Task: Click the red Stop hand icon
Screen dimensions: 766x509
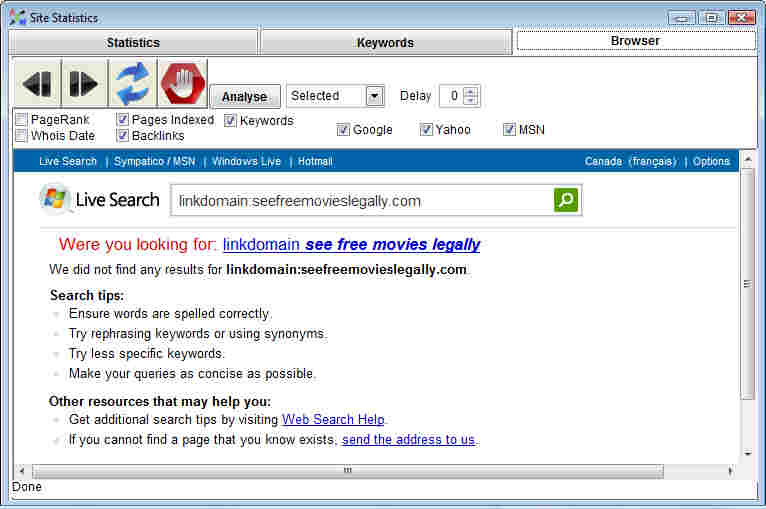Action: click(183, 83)
